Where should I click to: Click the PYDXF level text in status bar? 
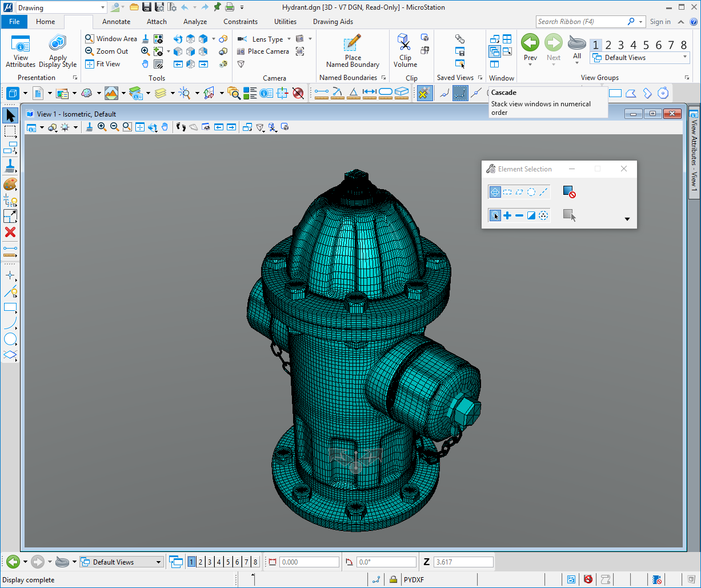[x=414, y=579]
